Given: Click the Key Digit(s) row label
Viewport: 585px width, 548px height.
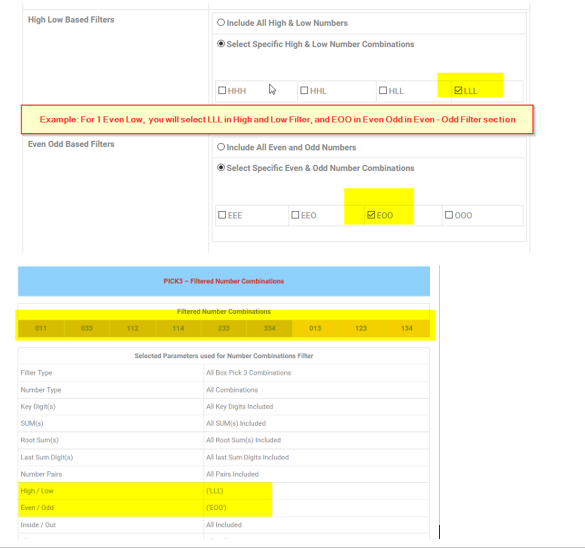Looking at the screenshot, I should [38, 407].
